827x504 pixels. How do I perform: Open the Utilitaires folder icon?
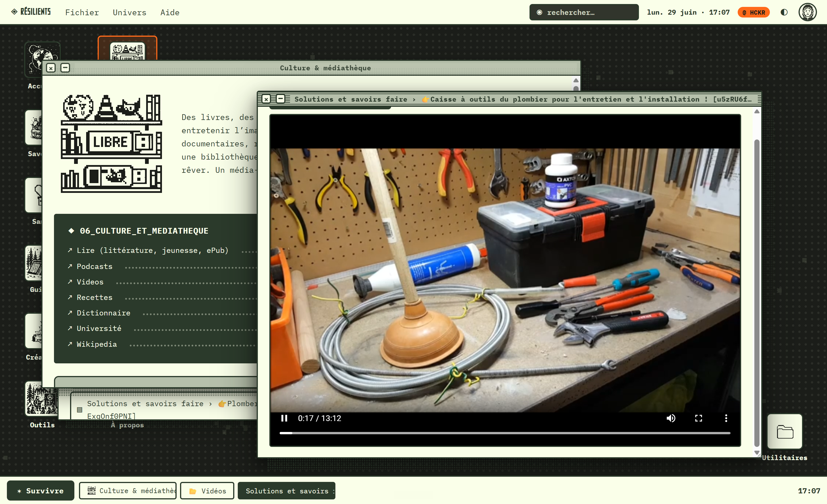point(785,431)
